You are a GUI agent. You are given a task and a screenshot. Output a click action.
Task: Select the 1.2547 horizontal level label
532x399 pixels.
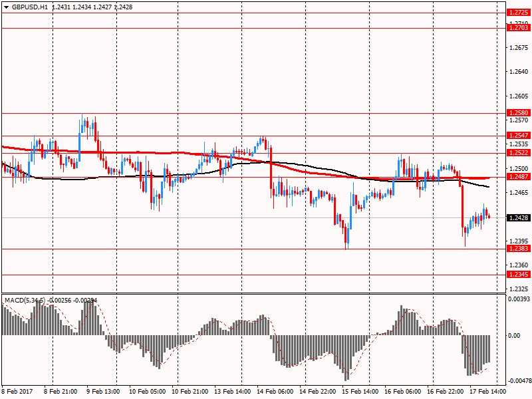[x=517, y=135]
